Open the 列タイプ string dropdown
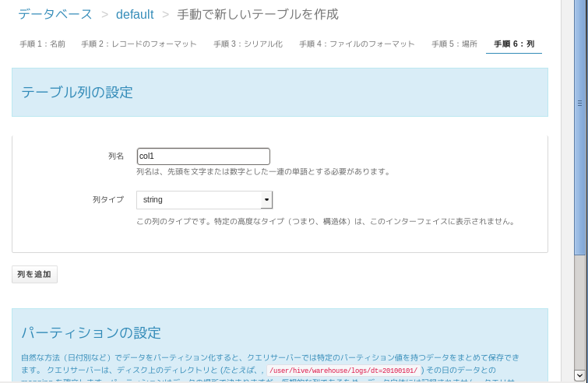This screenshot has height=383, width=588. pos(204,200)
